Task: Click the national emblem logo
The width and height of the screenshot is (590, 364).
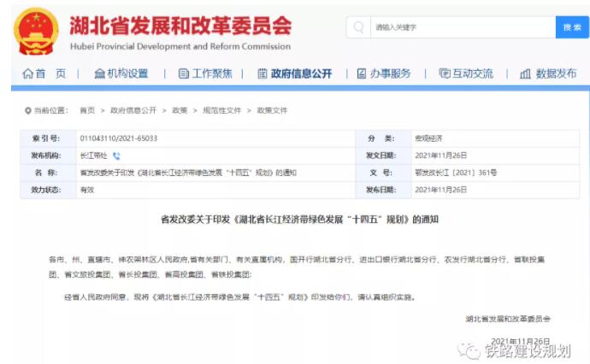Action: [37, 32]
